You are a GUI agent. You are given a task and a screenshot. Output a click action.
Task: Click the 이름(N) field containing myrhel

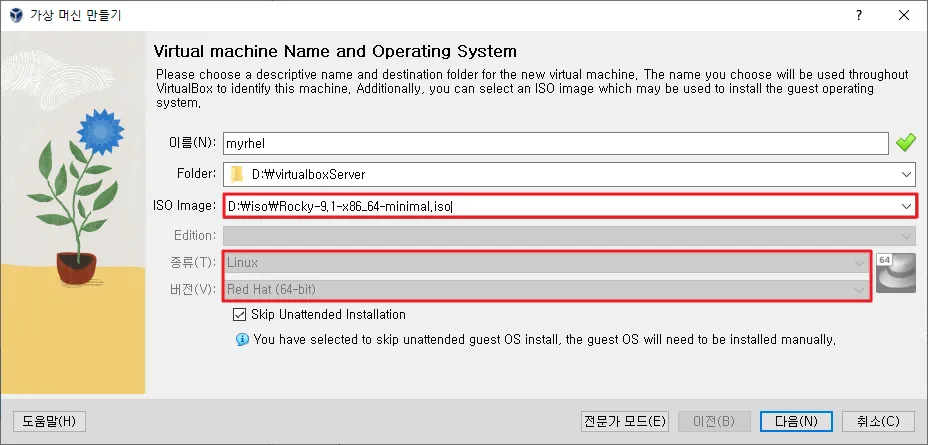click(x=556, y=143)
